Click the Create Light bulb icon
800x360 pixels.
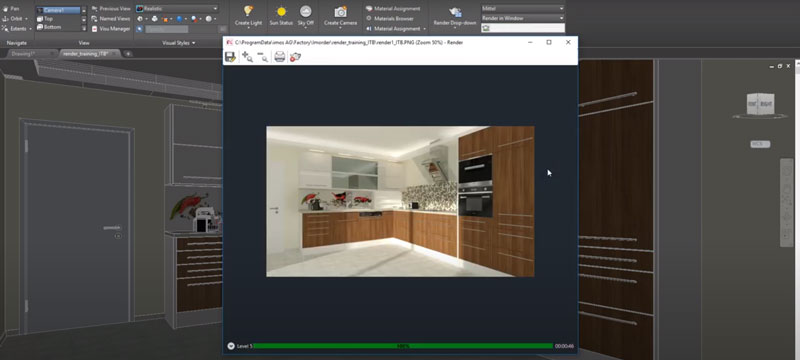point(248,11)
